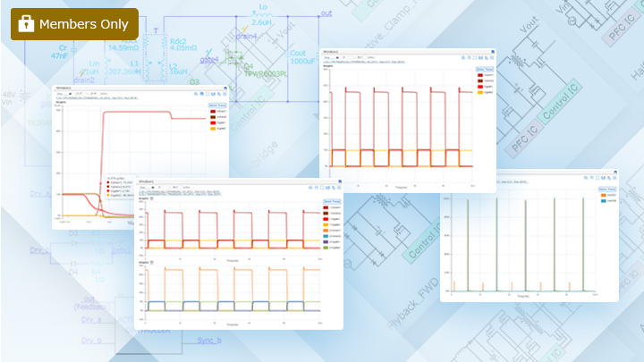This screenshot has width=644, height=362.
Task: Click Select Traces in the spike-waveform window
Action: click(607, 189)
